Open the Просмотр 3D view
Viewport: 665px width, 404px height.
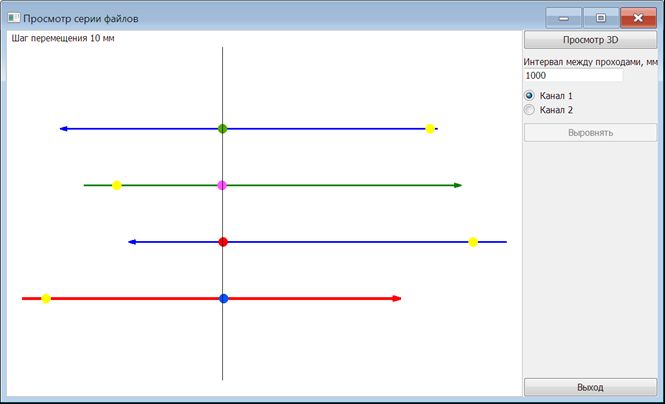pyautogui.click(x=590, y=41)
